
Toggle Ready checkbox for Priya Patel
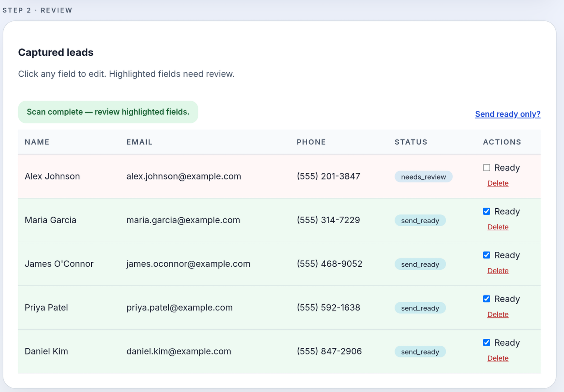pyautogui.click(x=486, y=299)
